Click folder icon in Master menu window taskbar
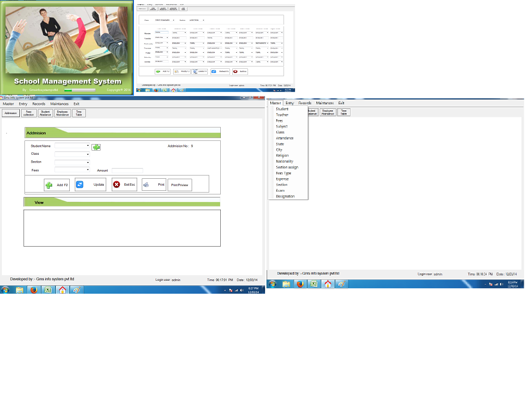The image size is (532, 399). click(286, 284)
